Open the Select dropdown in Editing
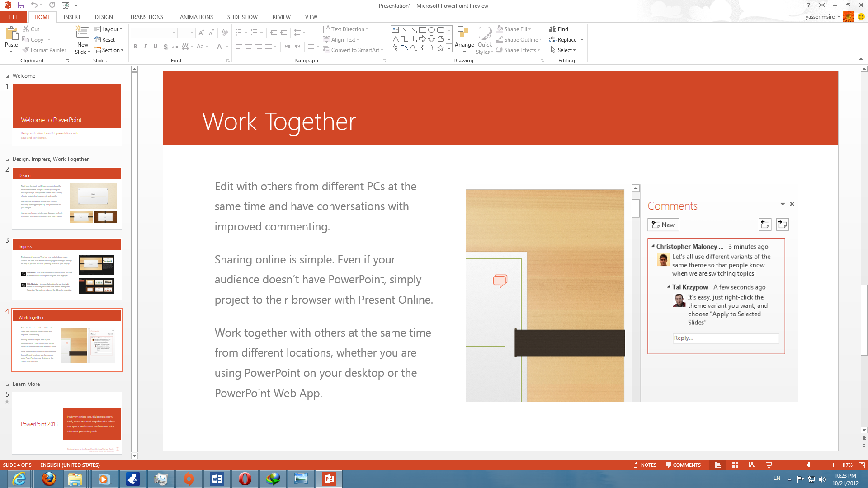The height and width of the screenshot is (488, 868). coord(563,50)
